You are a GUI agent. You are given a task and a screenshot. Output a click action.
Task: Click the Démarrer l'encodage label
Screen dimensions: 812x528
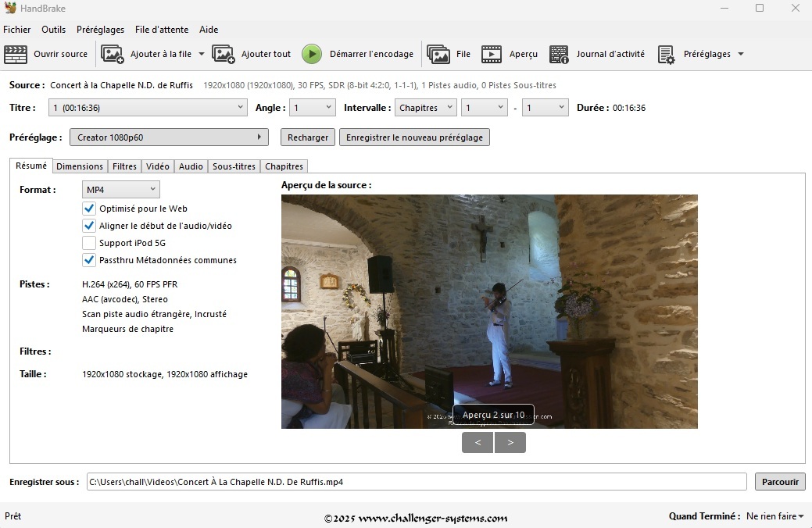[x=371, y=54]
